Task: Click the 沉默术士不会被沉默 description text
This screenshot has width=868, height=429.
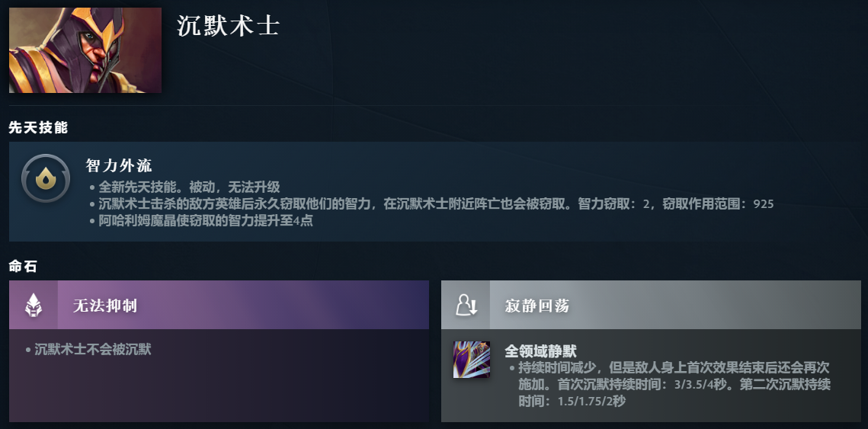Action: [92, 349]
